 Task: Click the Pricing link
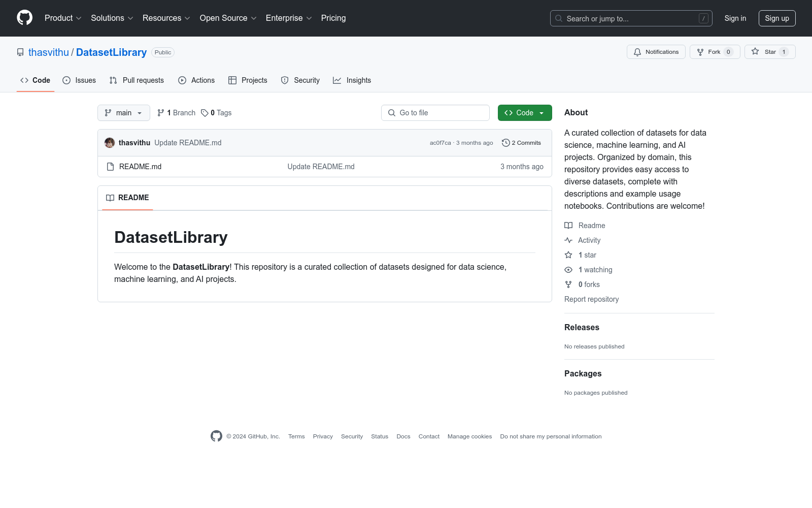[333, 18]
